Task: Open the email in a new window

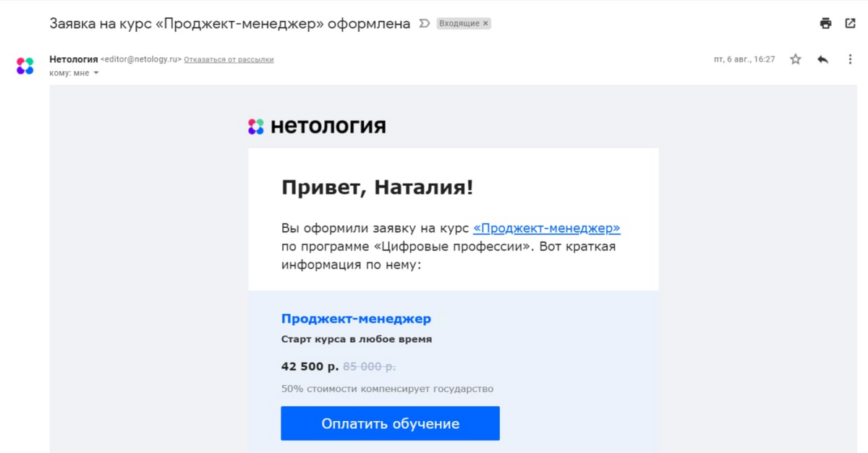Action: (850, 23)
